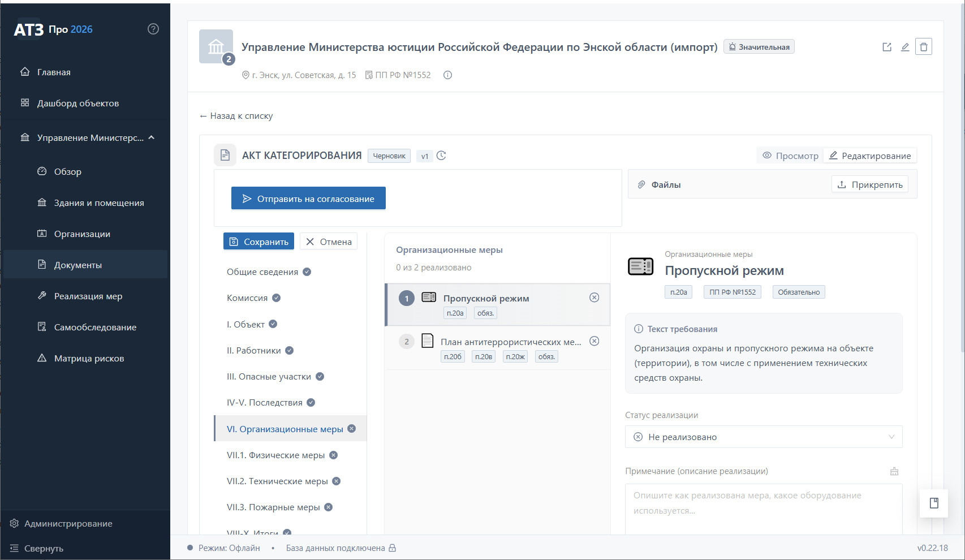965x560 pixels.
Task: Open Документы in the sidebar
Action: click(85, 265)
